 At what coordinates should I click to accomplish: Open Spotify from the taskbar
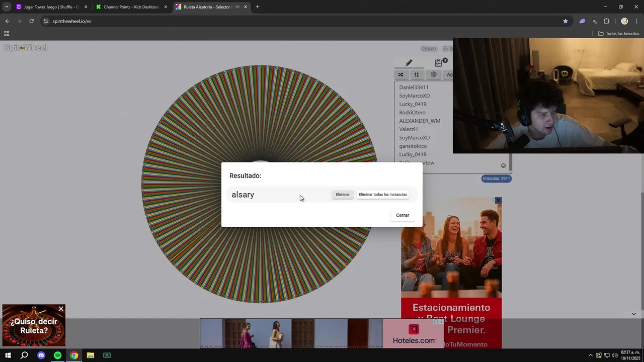pyautogui.click(x=57, y=355)
